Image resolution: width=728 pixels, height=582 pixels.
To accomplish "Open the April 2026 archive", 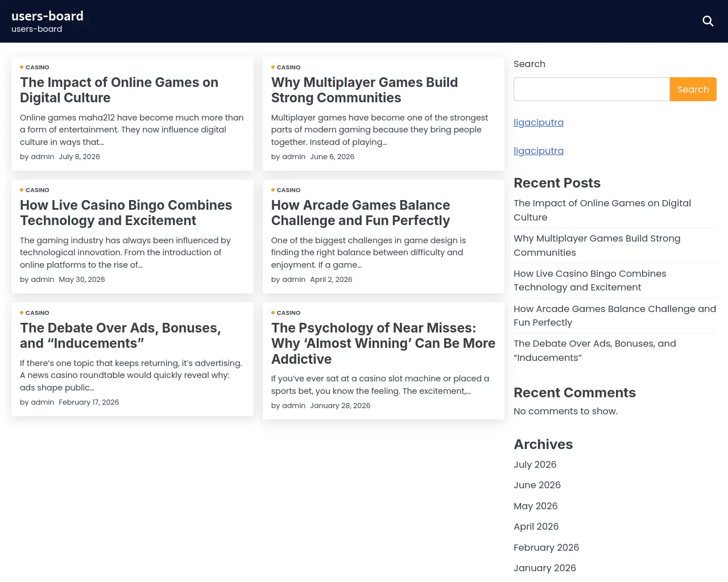I will (536, 526).
